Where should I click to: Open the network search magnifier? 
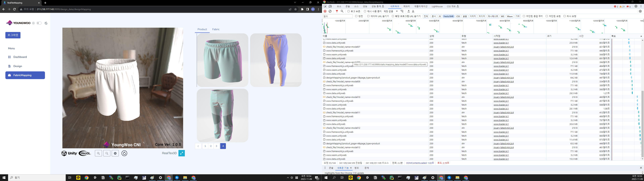tap(342, 11)
